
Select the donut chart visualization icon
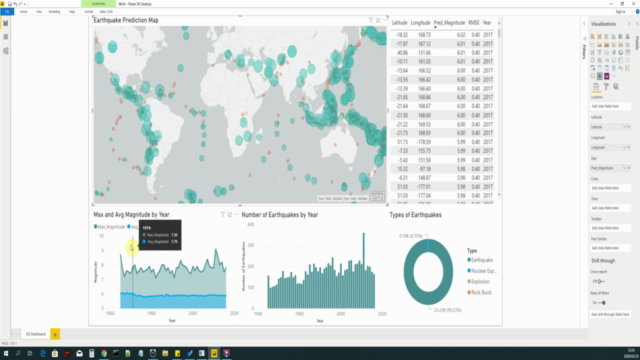pos(620,52)
